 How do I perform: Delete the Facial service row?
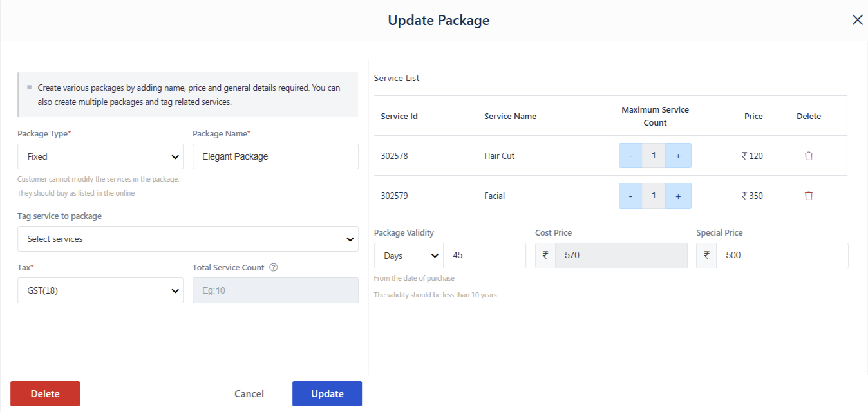pos(809,196)
